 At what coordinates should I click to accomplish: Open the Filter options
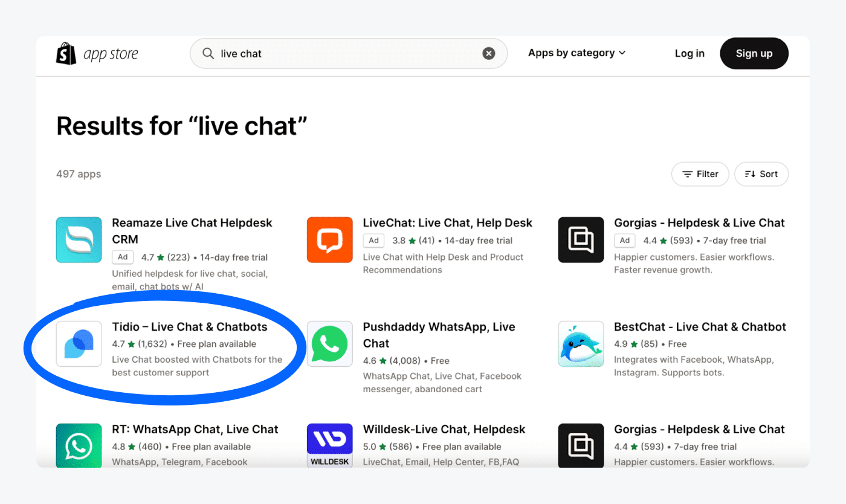click(700, 174)
